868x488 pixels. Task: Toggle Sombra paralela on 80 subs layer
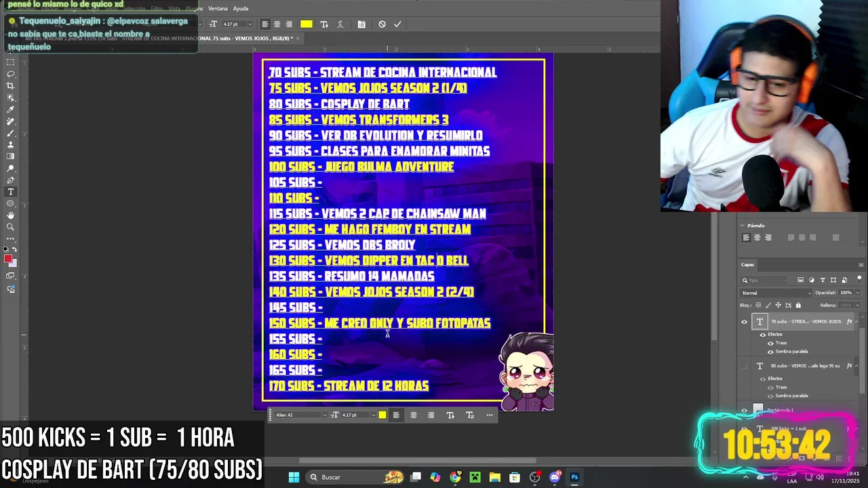tap(770, 396)
